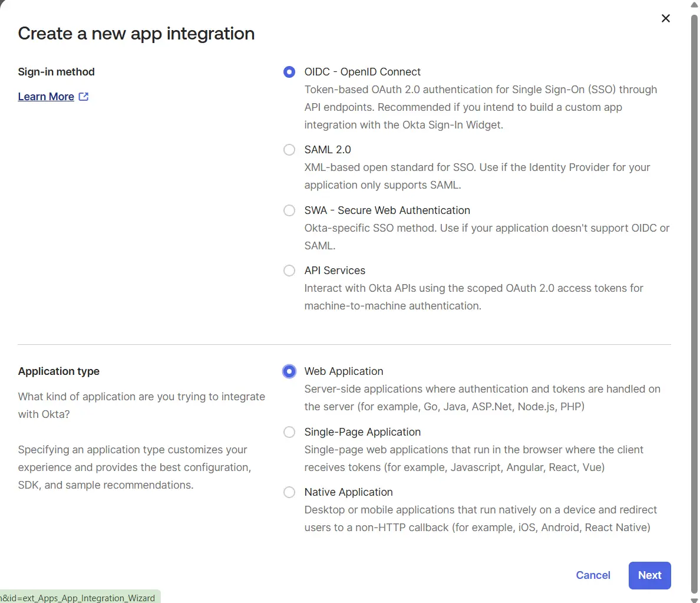This screenshot has height=603, width=700.
Task: Click the Native Application label
Action: point(348,492)
